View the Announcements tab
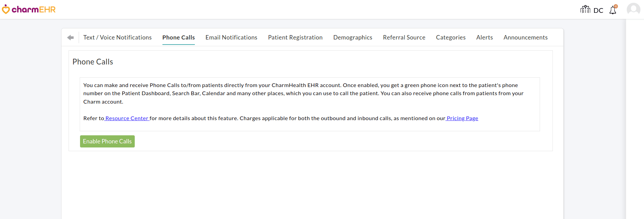This screenshot has height=219, width=644. (525, 37)
